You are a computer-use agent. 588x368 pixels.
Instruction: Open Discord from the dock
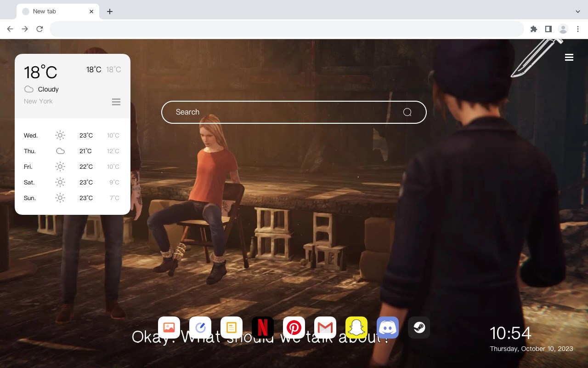(x=388, y=328)
